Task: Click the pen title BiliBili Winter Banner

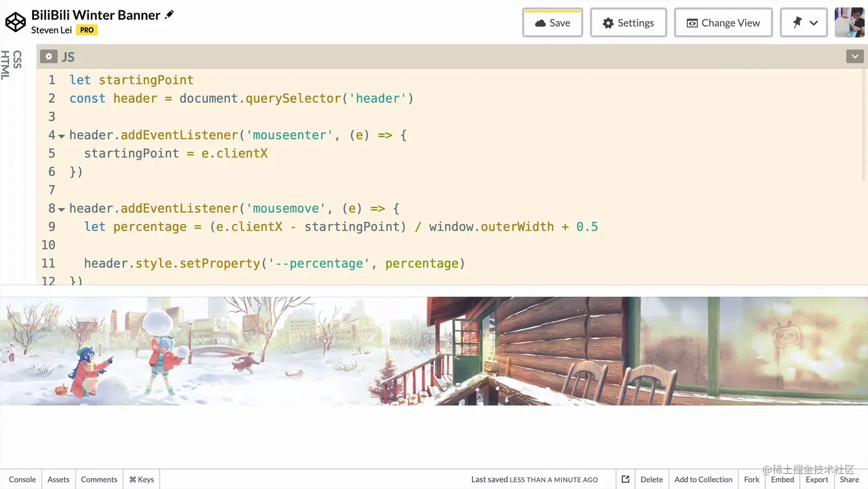Action: click(x=96, y=15)
